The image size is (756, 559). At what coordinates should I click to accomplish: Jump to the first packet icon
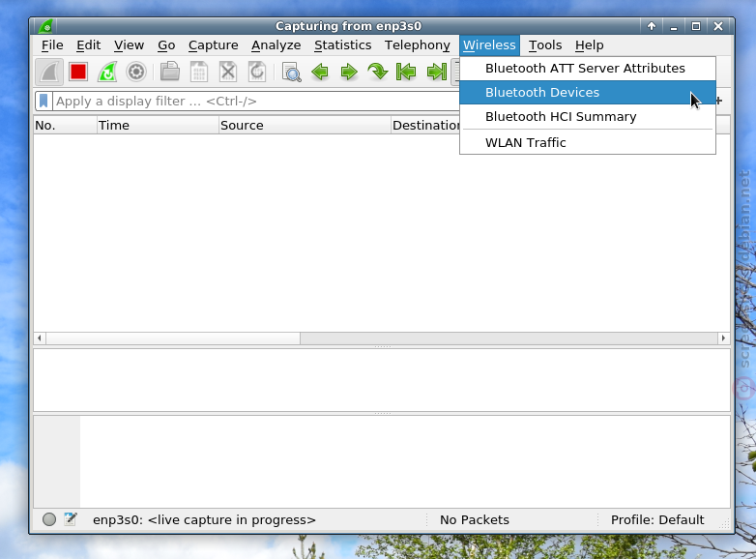406,72
